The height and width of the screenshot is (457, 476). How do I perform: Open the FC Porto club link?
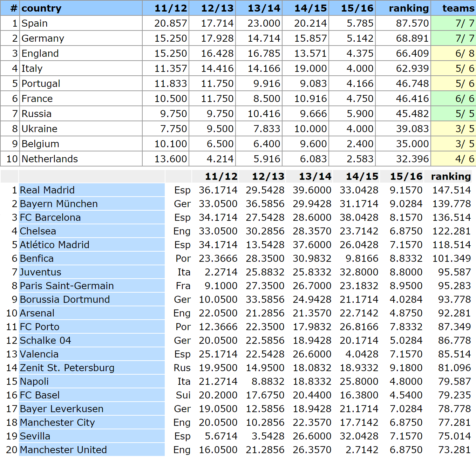tap(40, 327)
